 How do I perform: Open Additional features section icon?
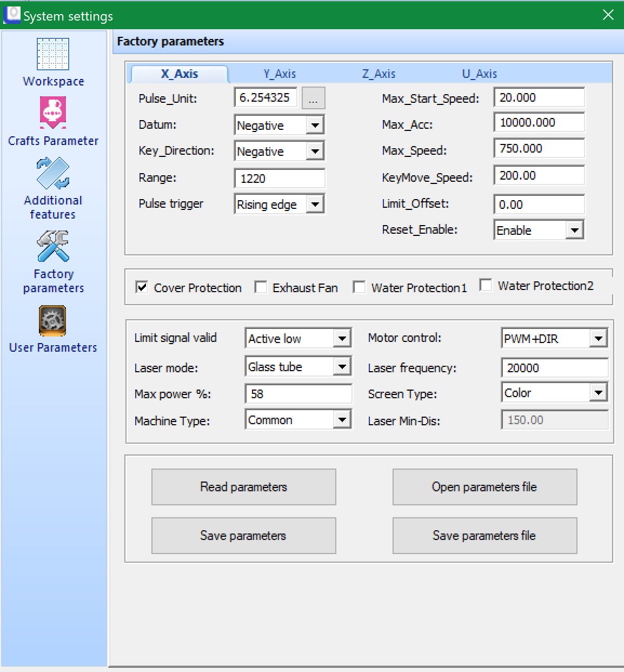(x=53, y=173)
